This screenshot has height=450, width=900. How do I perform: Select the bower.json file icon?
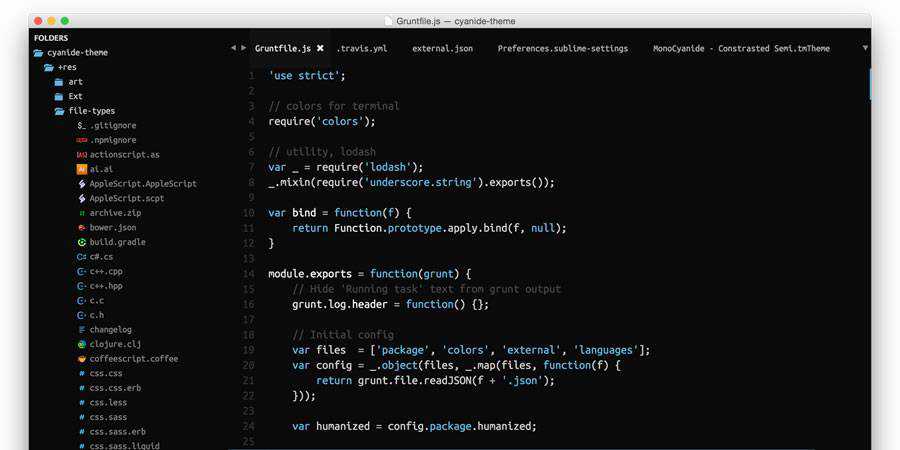coord(81,227)
